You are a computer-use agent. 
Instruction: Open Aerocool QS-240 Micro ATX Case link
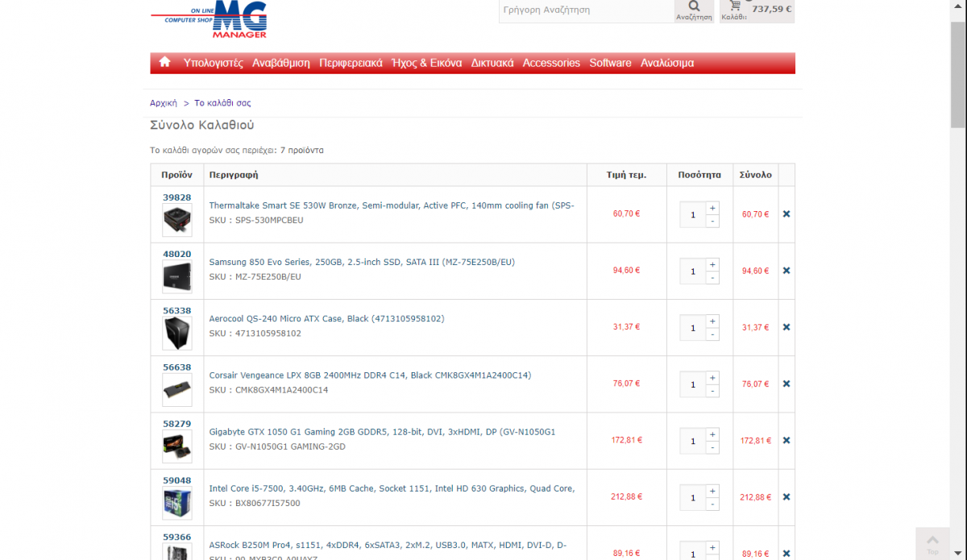pyautogui.click(x=326, y=318)
